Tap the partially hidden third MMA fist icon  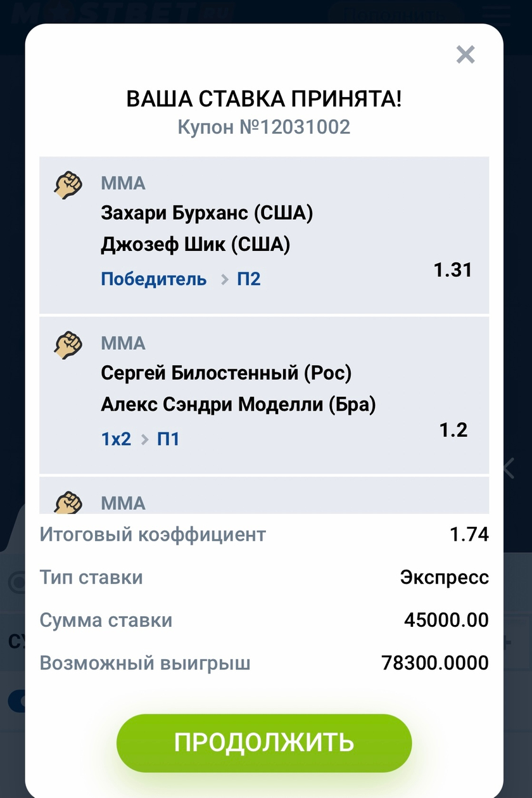tap(68, 503)
